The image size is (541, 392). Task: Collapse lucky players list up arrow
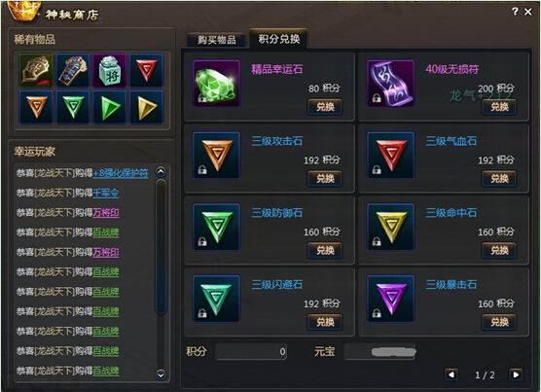pos(161,171)
